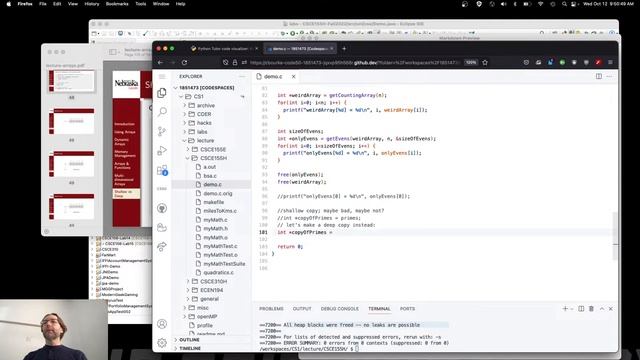The image size is (640, 360).
Task: Open the Apple menu
Action: point(9,4)
